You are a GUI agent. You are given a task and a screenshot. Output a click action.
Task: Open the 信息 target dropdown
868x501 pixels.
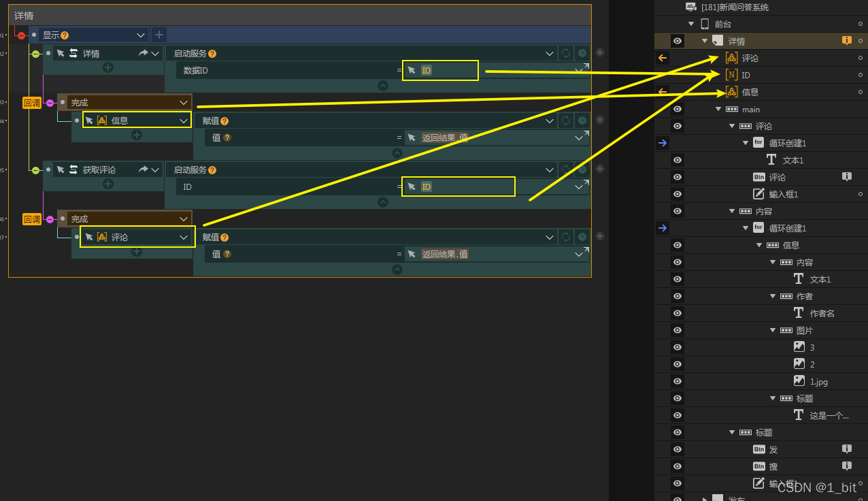click(184, 120)
